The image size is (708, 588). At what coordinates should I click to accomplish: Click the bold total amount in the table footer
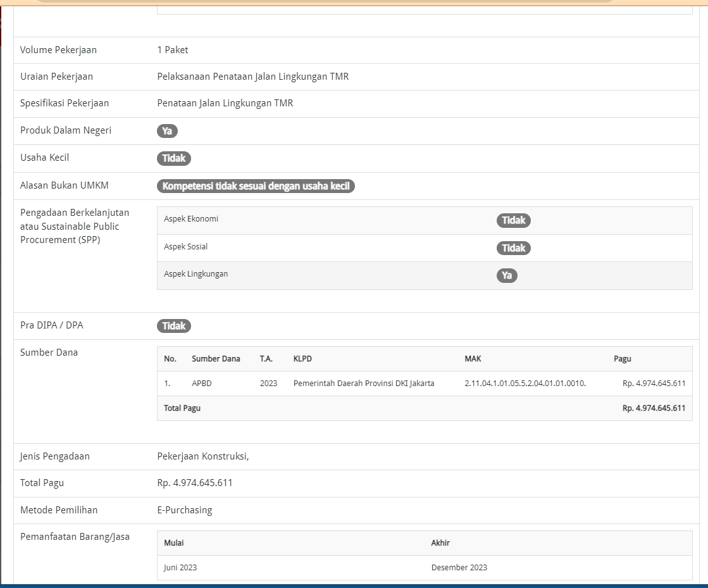pos(654,408)
